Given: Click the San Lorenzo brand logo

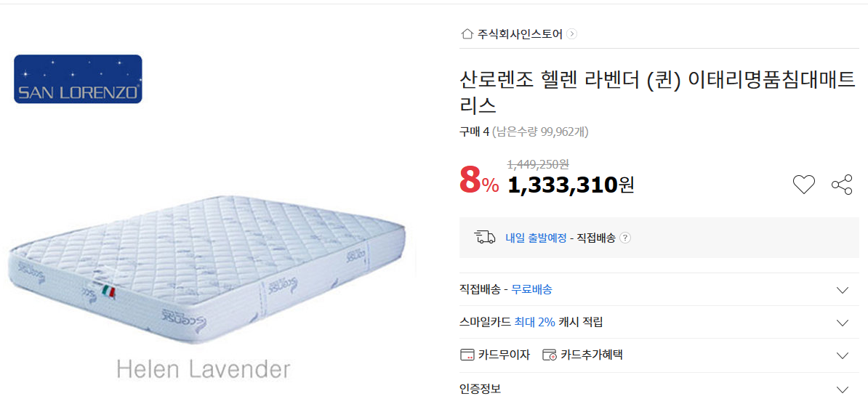Looking at the screenshot, I should 78,78.
